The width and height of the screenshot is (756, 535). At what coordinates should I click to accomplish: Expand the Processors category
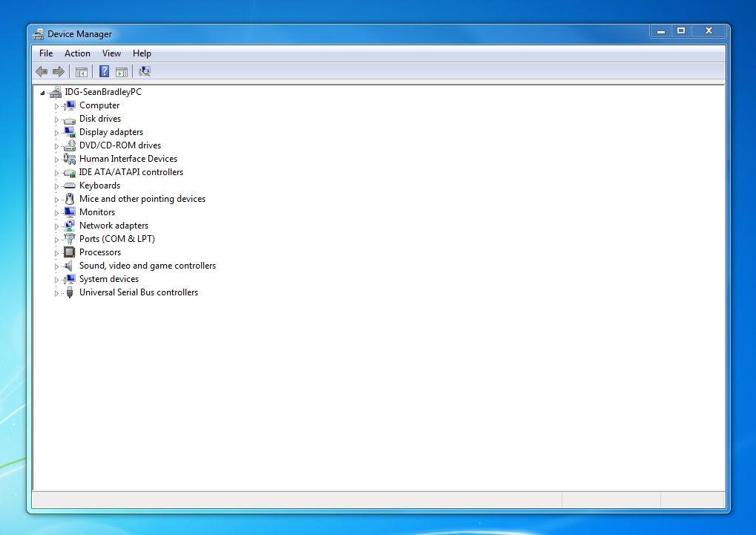tap(56, 253)
